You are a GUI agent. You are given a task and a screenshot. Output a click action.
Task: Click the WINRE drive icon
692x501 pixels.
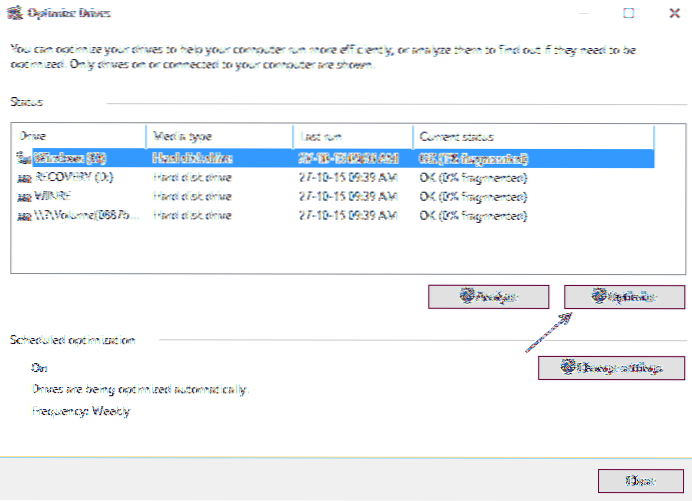pyautogui.click(x=23, y=196)
